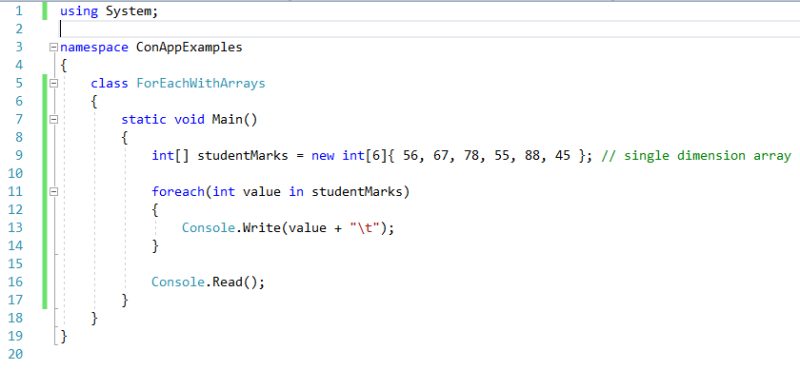Click the 'new' keyword on line 9

coord(322,156)
